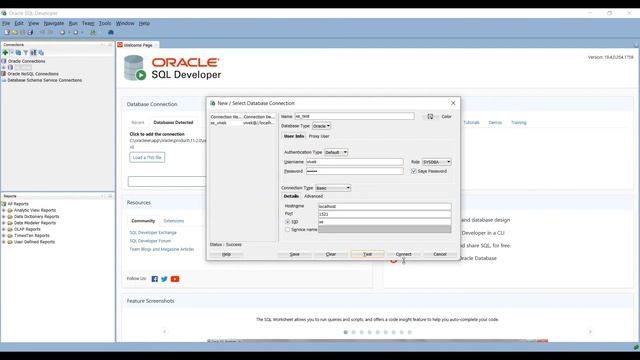
Task: Click the SQL Worksheet icon in main toolbar
Action: 93,32
